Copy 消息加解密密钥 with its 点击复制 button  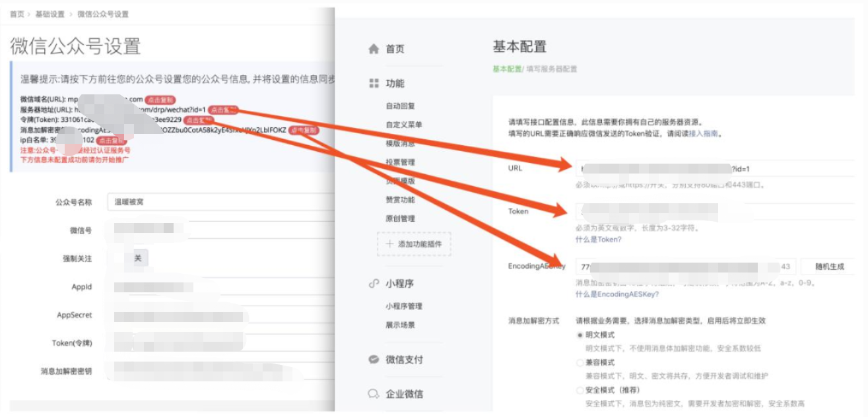point(304,131)
